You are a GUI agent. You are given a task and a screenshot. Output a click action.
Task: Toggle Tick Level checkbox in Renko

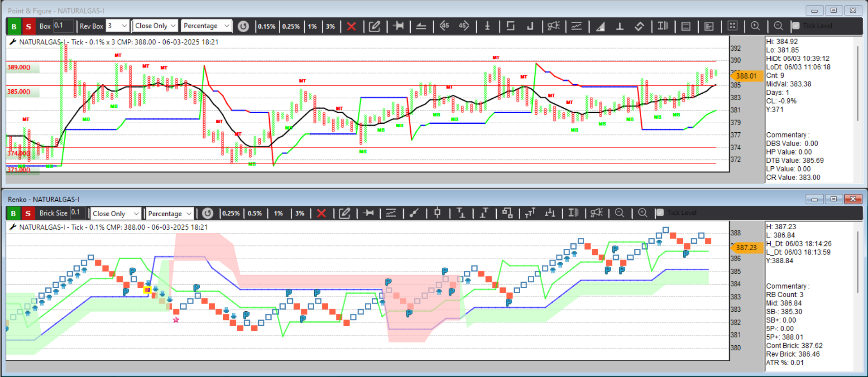point(660,213)
